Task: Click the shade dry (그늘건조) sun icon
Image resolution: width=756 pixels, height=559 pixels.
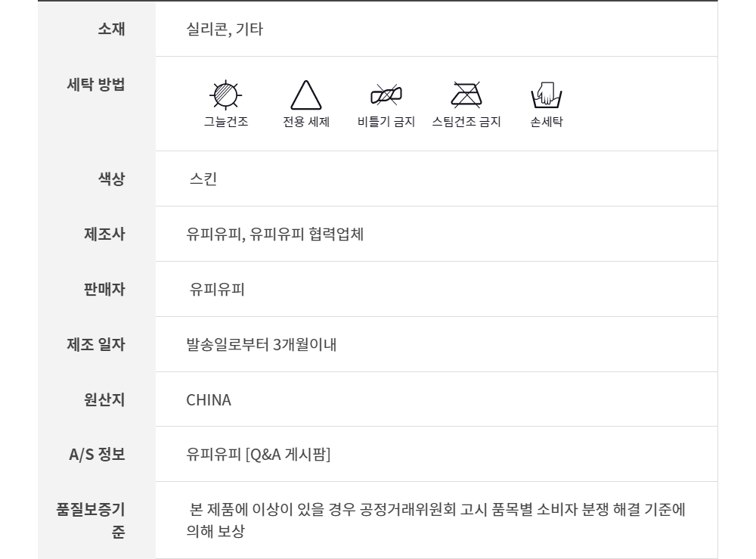Action: click(x=225, y=95)
